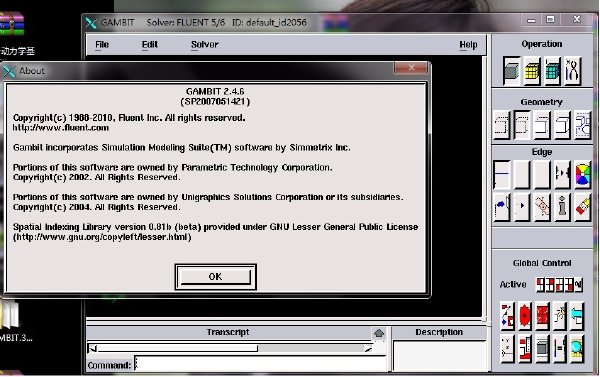
Task: Click the Move/Copy edges icon
Action: [x=502, y=207]
